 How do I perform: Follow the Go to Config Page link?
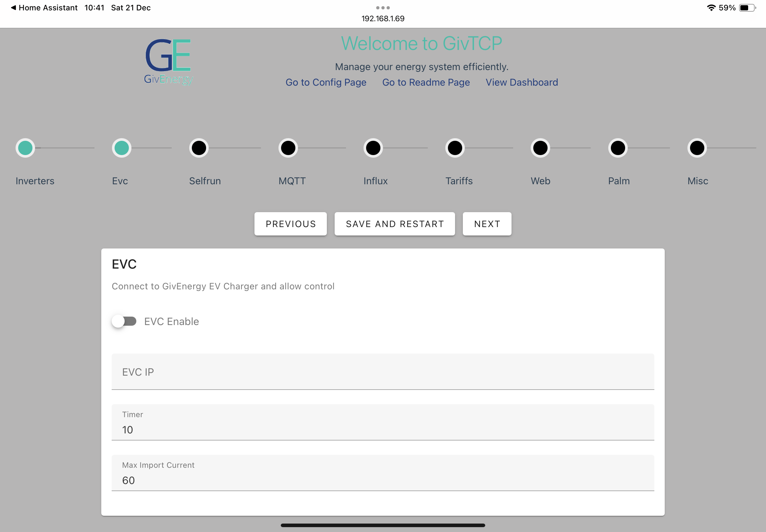(326, 82)
